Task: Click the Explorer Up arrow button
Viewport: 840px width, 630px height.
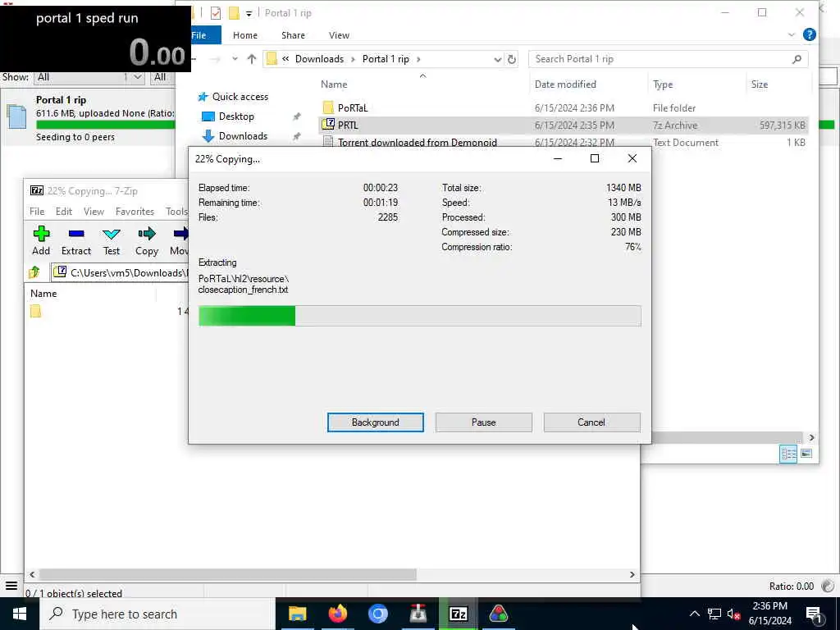Action: coord(252,59)
